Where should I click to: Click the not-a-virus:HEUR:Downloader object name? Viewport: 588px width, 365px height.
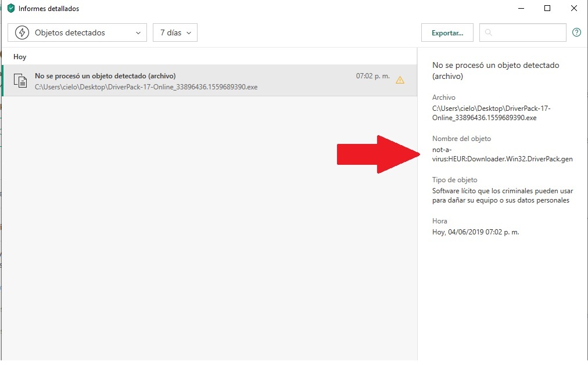503,154
